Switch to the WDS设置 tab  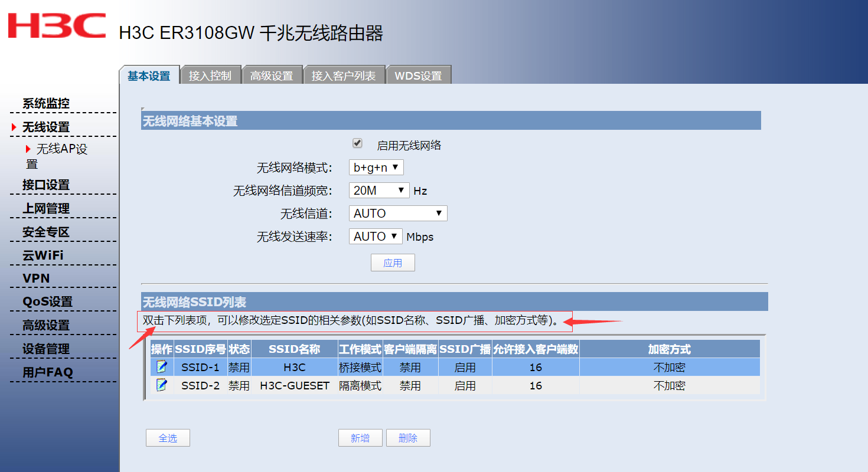(x=419, y=76)
